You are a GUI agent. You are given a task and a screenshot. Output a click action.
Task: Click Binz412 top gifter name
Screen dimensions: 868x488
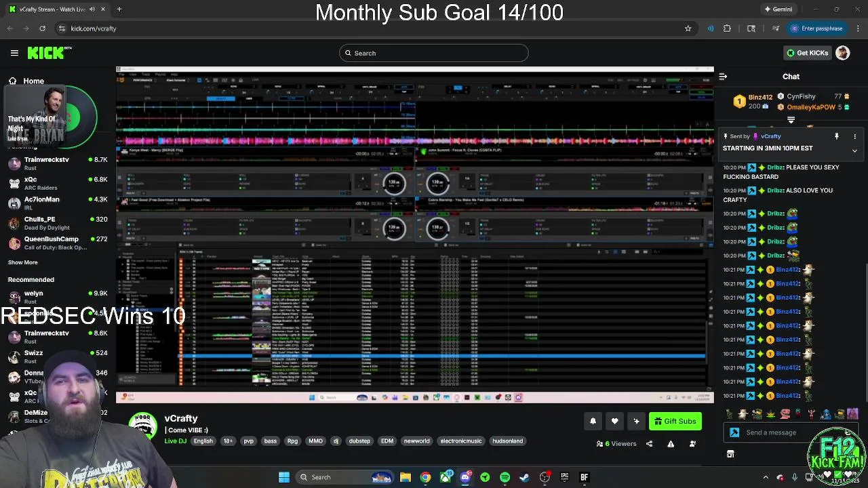[760, 98]
